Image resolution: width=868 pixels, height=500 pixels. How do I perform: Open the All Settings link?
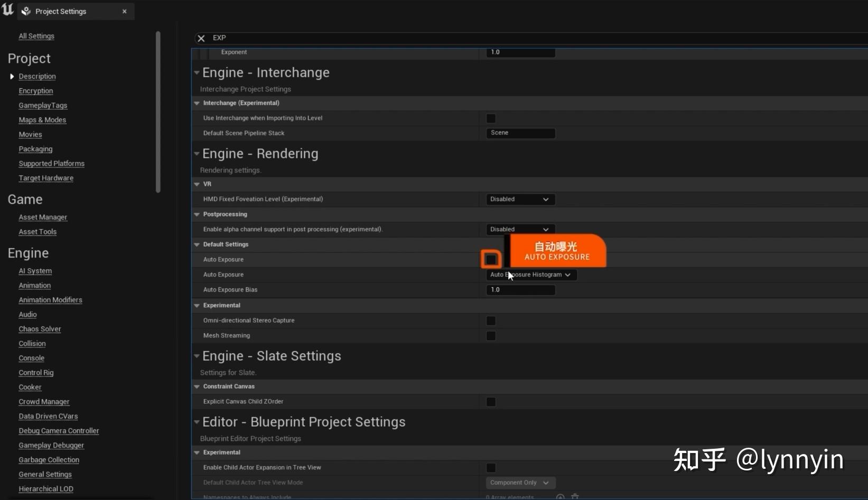(x=36, y=36)
